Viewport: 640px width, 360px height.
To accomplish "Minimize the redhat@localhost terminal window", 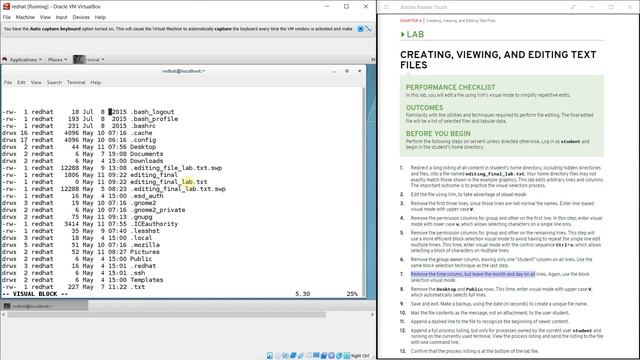I will 334,71.
